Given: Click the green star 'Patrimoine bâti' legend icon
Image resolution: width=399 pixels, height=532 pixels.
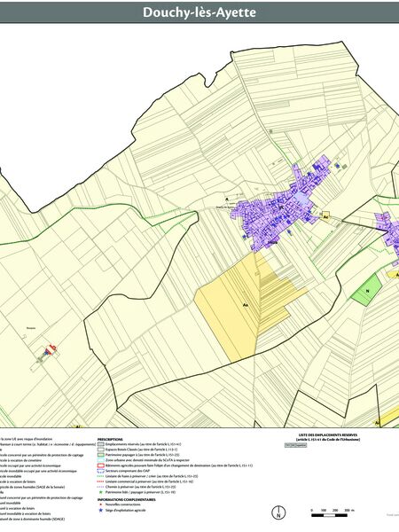Looking at the screenshot, I should [x=101, y=492].
